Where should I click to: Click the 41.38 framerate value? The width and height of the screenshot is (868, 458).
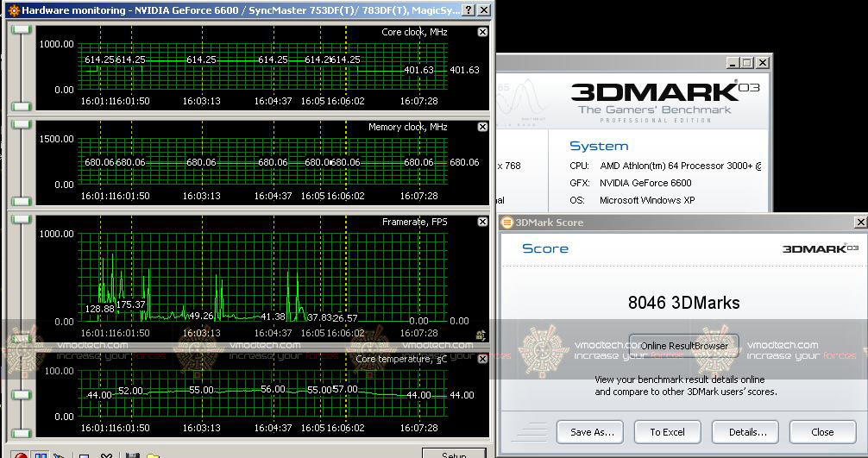pos(273,317)
